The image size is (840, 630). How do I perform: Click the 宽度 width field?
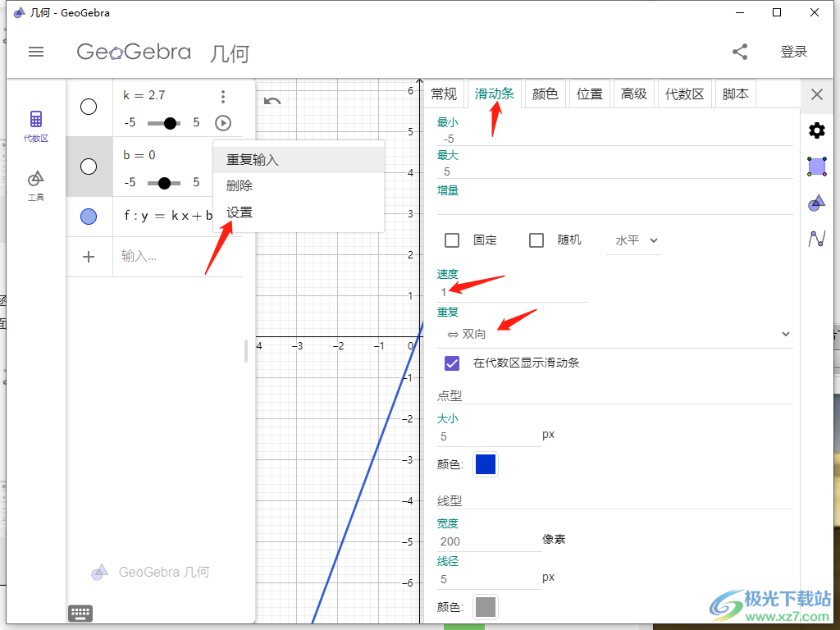(490, 541)
